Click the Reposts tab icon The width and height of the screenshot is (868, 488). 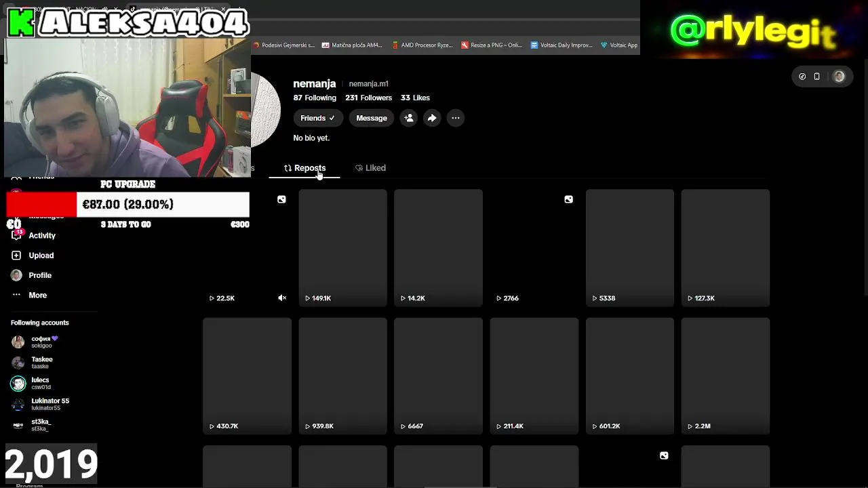pyautogui.click(x=288, y=168)
